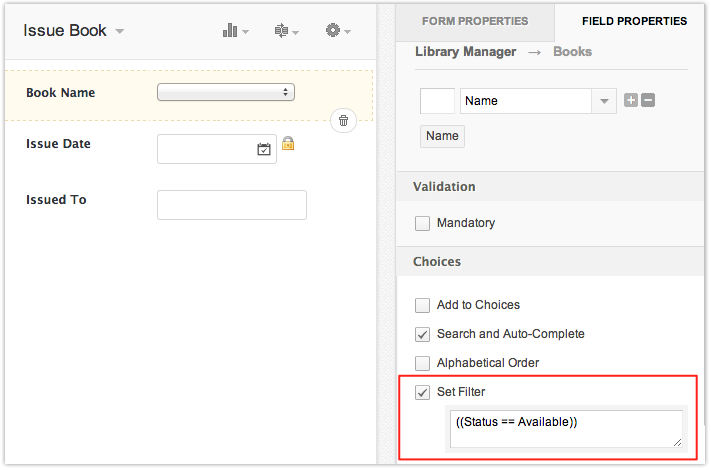Click the padlock icon beside Issue Date

click(288, 143)
